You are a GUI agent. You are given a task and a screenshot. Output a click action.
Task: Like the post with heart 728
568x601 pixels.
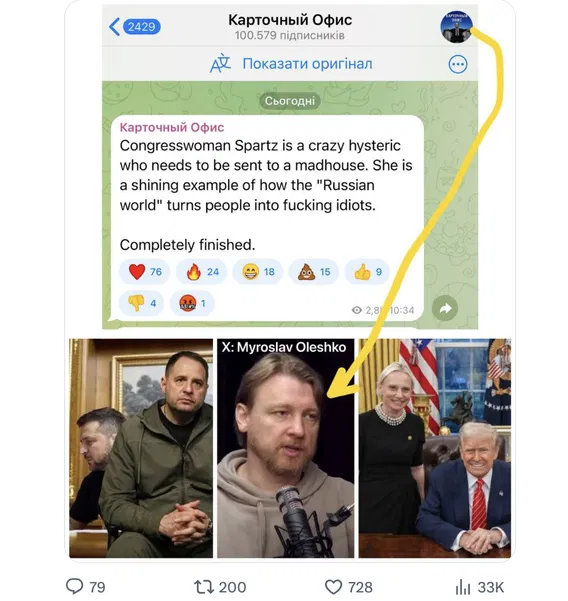pos(348,587)
